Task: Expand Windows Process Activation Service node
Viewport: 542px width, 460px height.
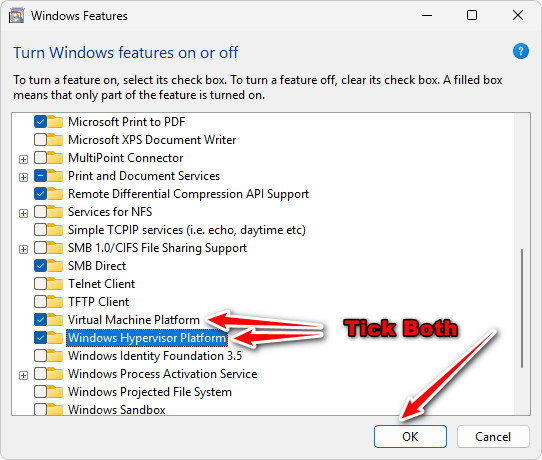Action: point(23,375)
